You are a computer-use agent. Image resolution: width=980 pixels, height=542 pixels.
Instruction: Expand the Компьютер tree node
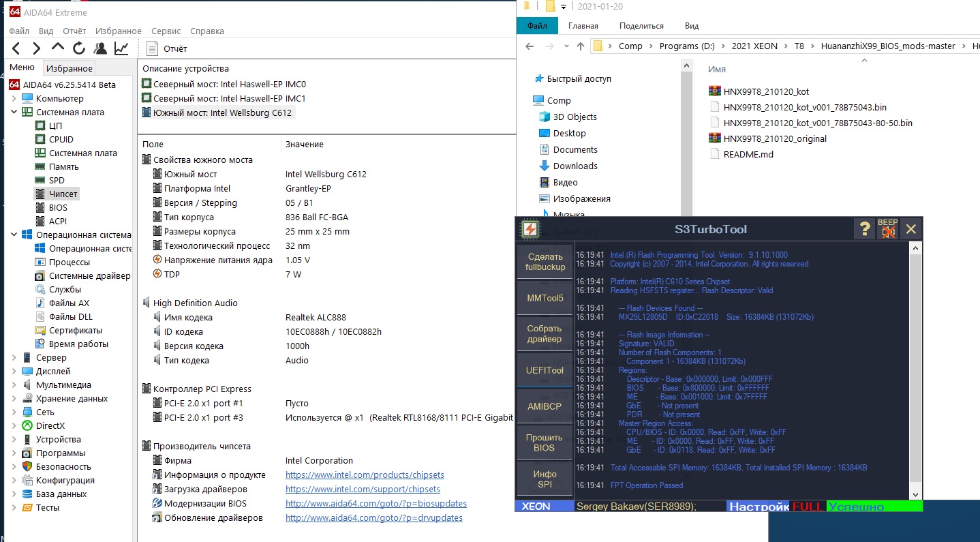pos(14,98)
